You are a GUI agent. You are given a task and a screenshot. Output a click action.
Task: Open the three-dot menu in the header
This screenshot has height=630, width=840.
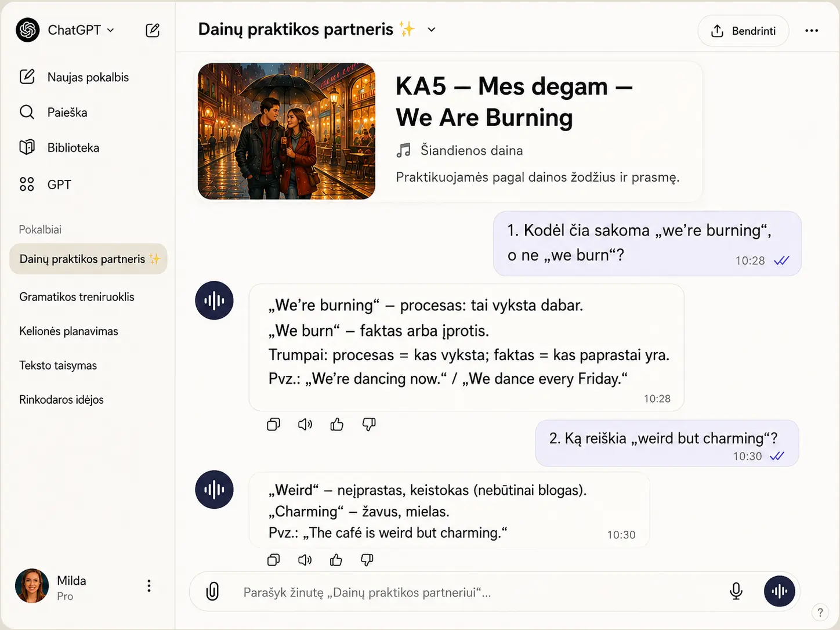(x=812, y=31)
